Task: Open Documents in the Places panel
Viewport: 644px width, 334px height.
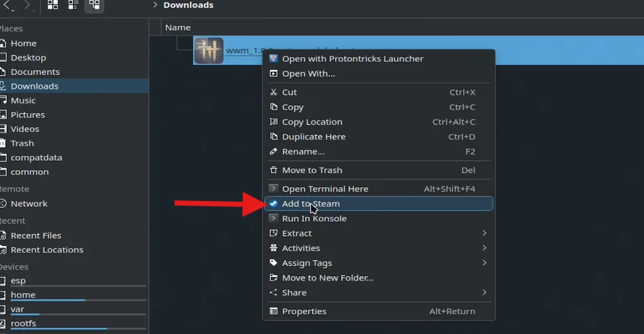Action: pos(35,72)
